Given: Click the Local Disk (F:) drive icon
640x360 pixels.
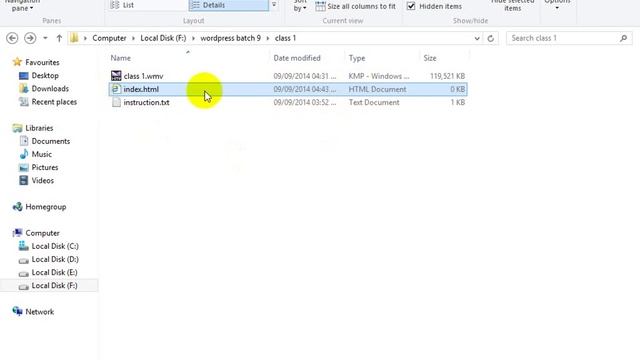Looking at the screenshot, I should click(x=24, y=286).
